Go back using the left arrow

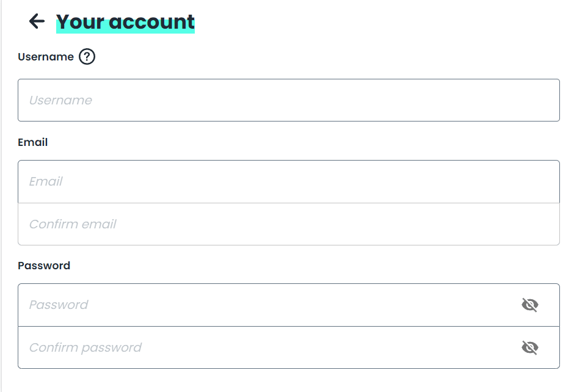coord(37,21)
